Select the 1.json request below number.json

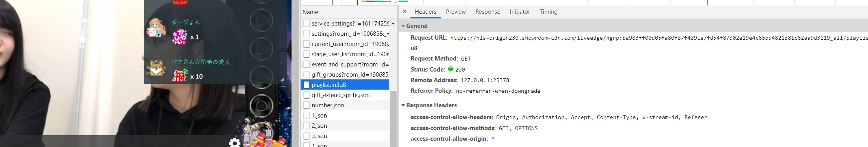(x=345, y=116)
